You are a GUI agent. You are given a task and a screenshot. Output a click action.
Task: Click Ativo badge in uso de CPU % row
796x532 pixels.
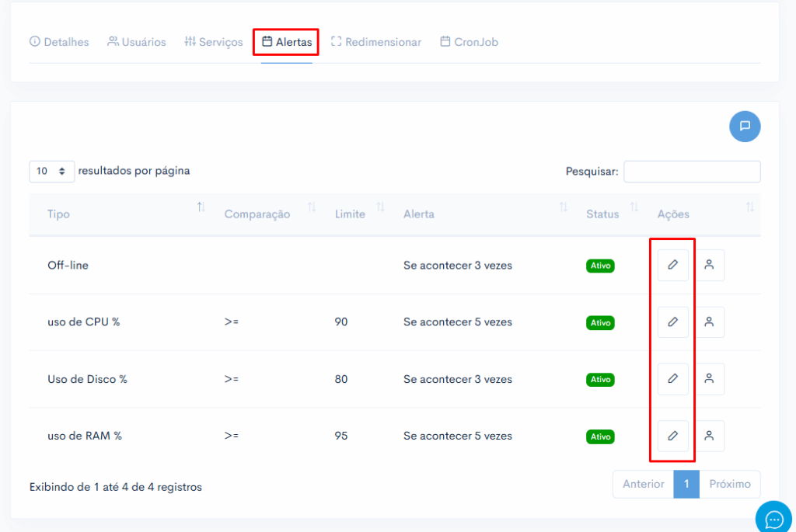click(600, 322)
